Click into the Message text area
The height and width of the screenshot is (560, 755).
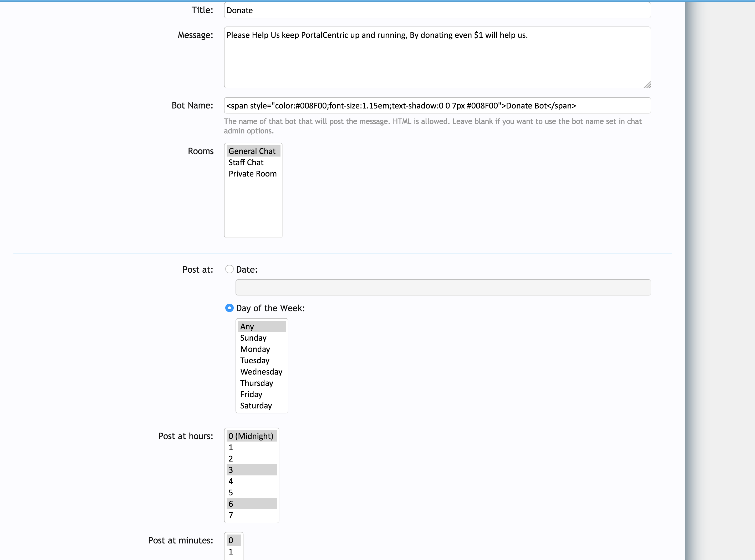[x=437, y=57]
